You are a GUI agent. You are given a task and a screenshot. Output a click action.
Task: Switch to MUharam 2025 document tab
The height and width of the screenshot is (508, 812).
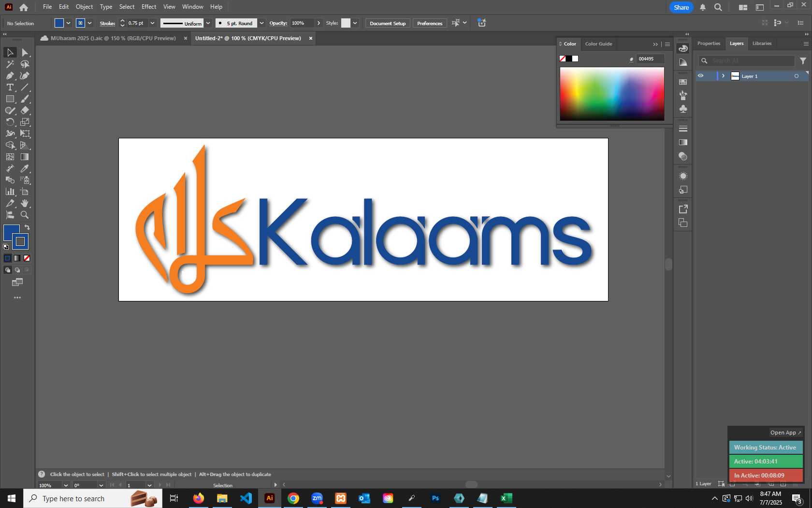[x=113, y=38]
